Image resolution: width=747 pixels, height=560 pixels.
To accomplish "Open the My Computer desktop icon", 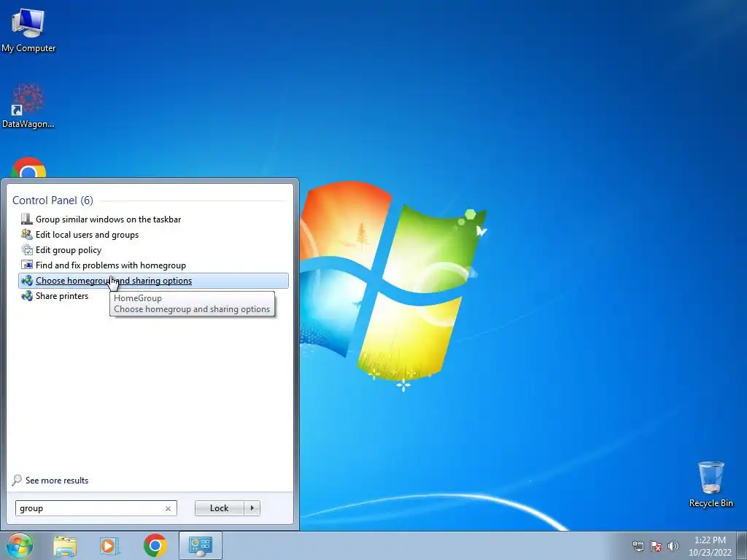I will (x=28, y=31).
